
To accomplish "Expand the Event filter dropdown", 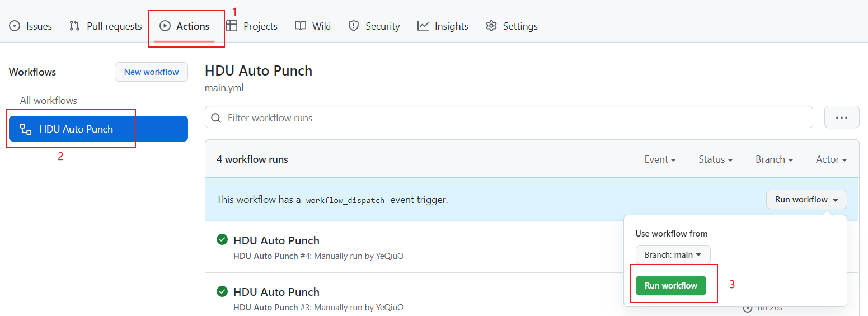I will (660, 159).
